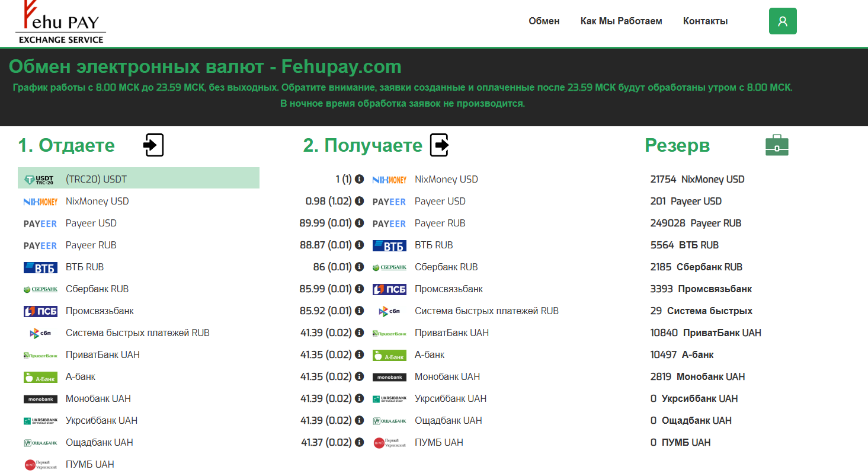
Task: Choose NixMoney USD in the Отдаете list
Action: tap(139, 201)
